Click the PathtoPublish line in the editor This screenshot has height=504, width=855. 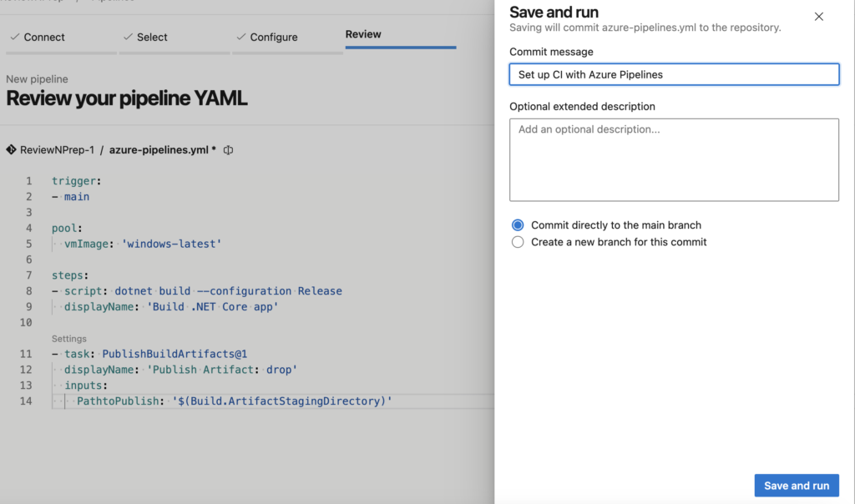tap(235, 401)
